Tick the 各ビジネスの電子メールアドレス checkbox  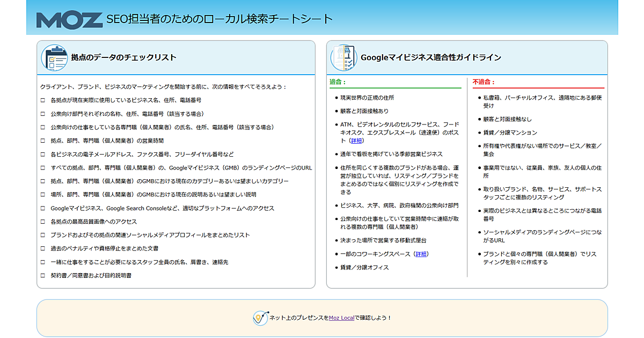pyautogui.click(x=43, y=155)
